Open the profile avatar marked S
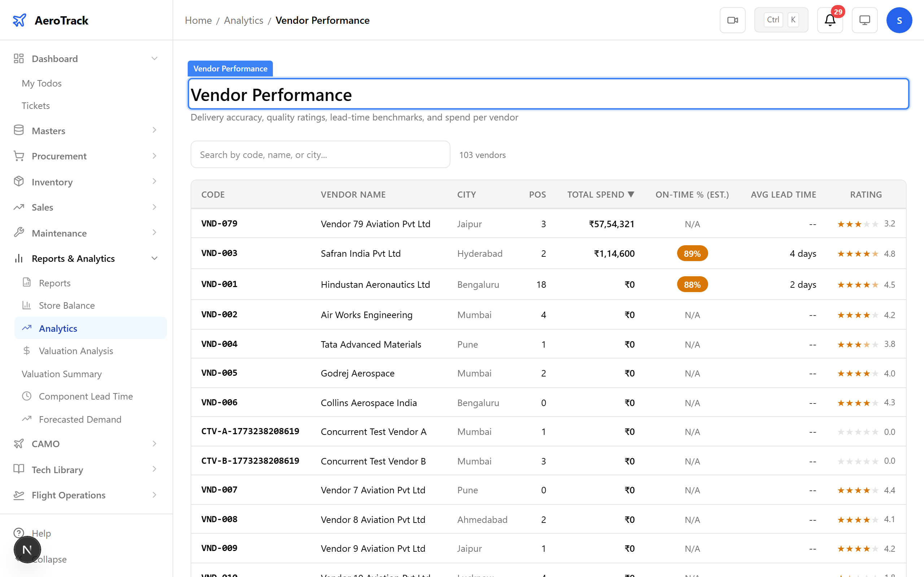924x577 pixels. [899, 20]
